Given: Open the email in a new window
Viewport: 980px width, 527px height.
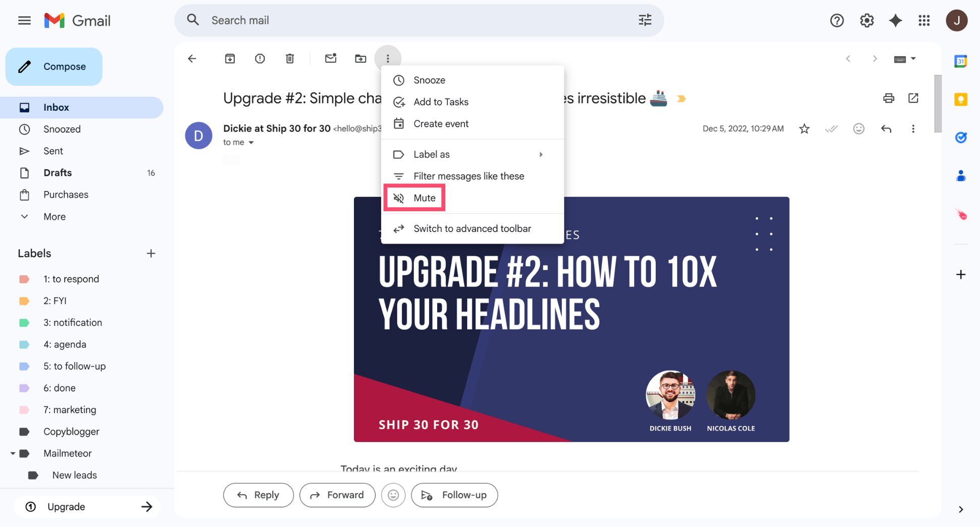Looking at the screenshot, I should point(913,98).
